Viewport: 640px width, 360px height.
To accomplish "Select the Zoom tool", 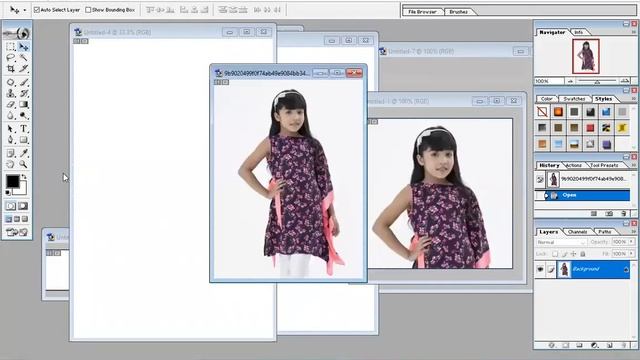I will pos(24,164).
